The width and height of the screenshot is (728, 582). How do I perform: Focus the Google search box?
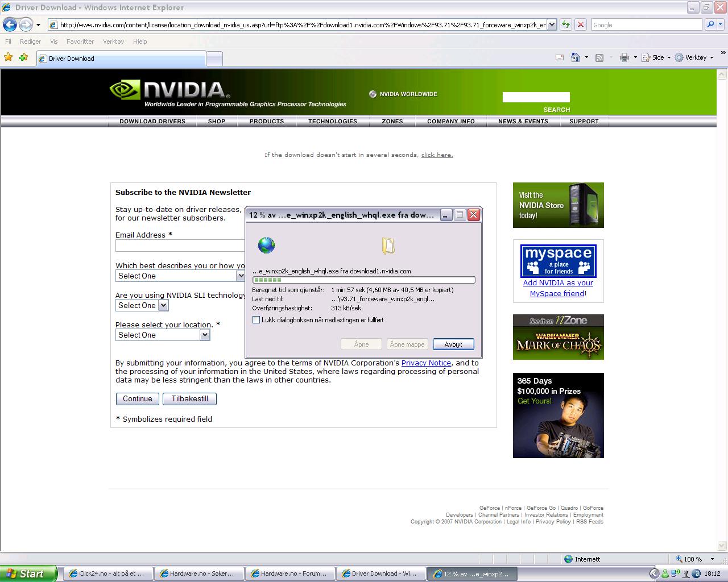647,25
